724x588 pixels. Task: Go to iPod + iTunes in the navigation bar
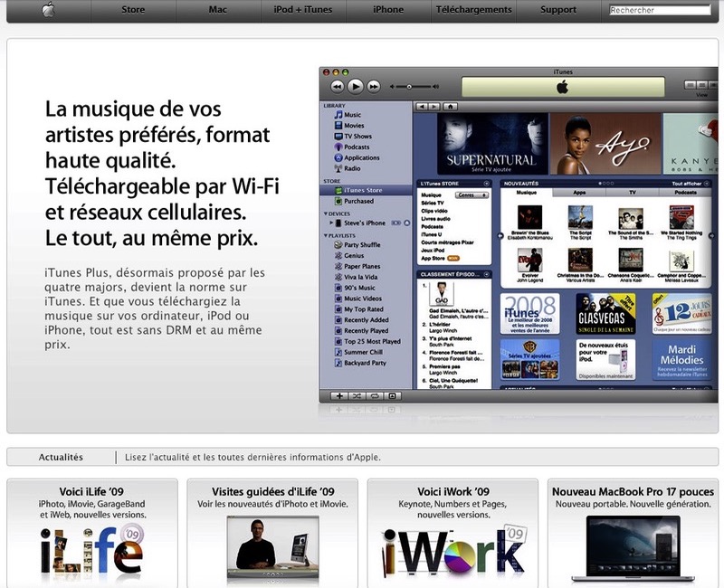tap(303, 10)
